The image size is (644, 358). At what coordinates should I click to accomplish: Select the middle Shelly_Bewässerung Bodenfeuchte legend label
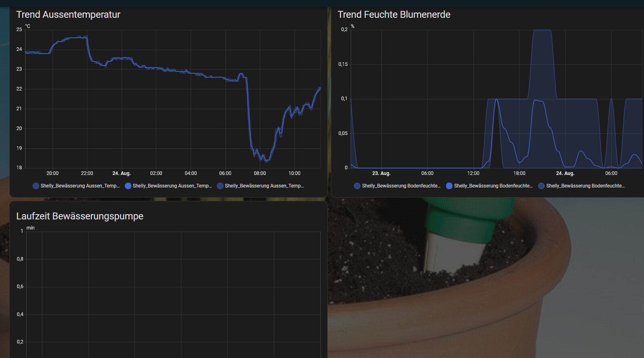(493, 186)
